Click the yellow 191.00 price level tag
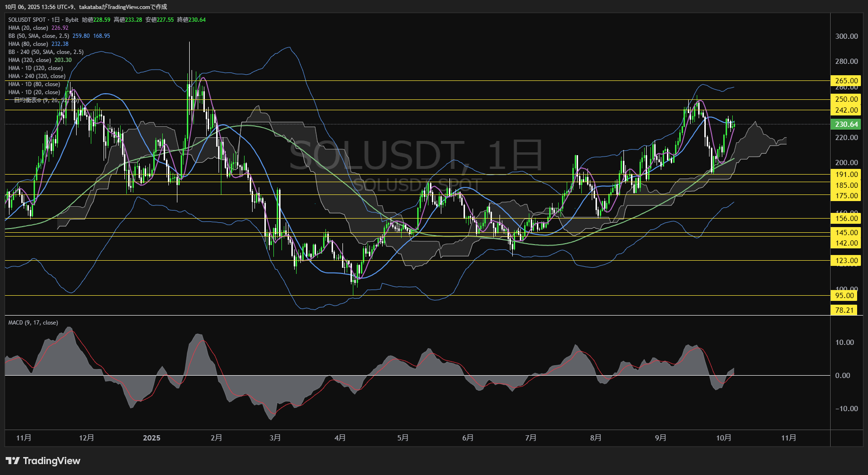 pyautogui.click(x=845, y=175)
